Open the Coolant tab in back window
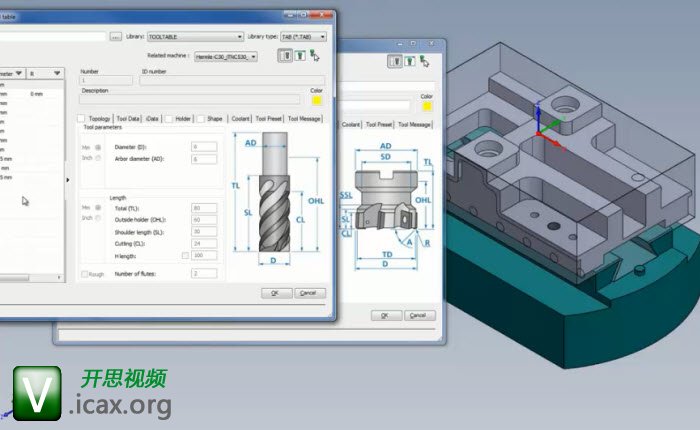This screenshot has width=700, height=430. point(351,125)
